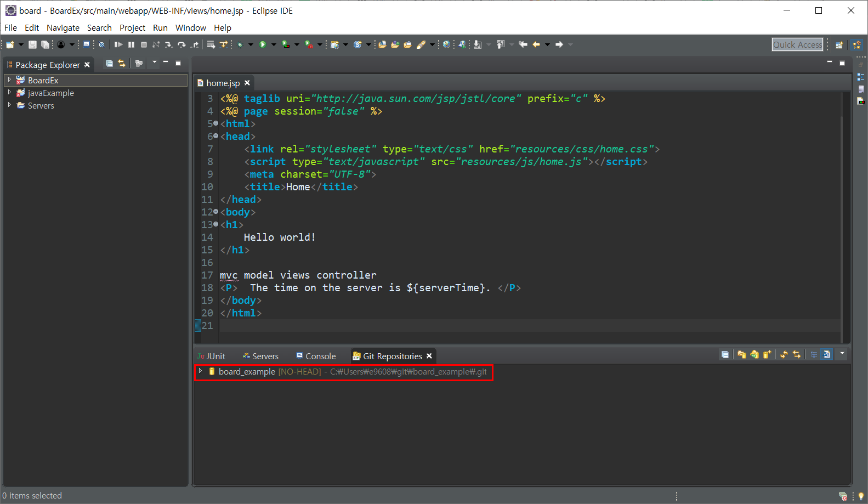Click Refresh in Git Repositories toolbar
Image resolution: width=868 pixels, height=504 pixels.
784,355
